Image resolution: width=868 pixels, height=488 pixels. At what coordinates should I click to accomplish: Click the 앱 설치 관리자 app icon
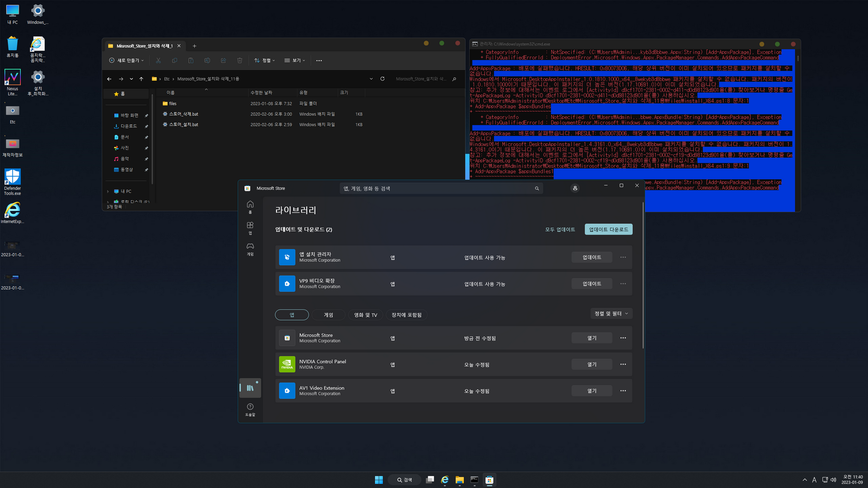click(287, 257)
